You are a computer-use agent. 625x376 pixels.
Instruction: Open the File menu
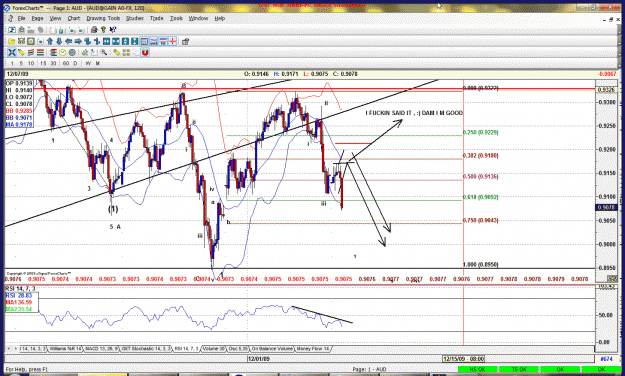pos(21,18)
